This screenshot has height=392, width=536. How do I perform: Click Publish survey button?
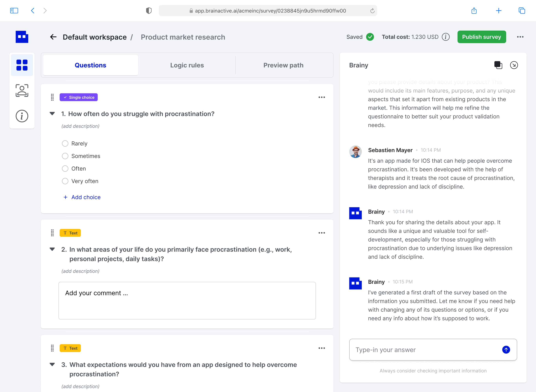point(481,37)
